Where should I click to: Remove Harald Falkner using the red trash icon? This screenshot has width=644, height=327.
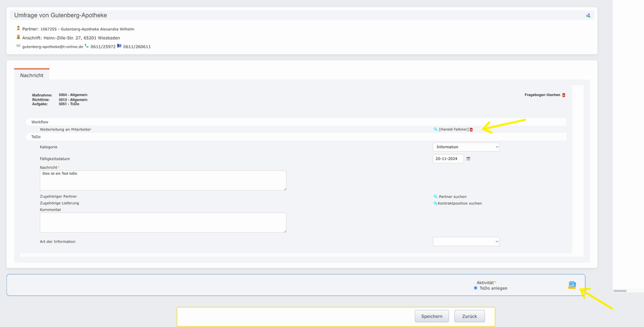coord(471,129)
